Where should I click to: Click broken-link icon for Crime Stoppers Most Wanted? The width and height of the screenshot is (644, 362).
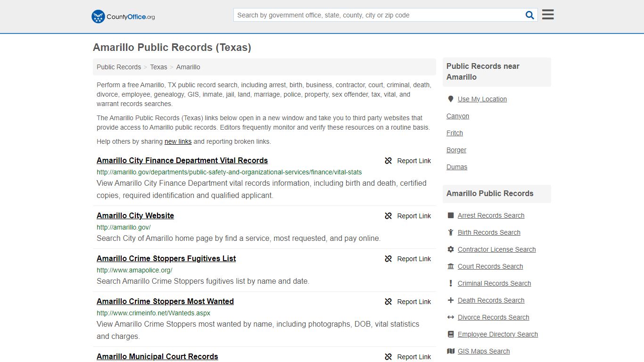point(388,302)
